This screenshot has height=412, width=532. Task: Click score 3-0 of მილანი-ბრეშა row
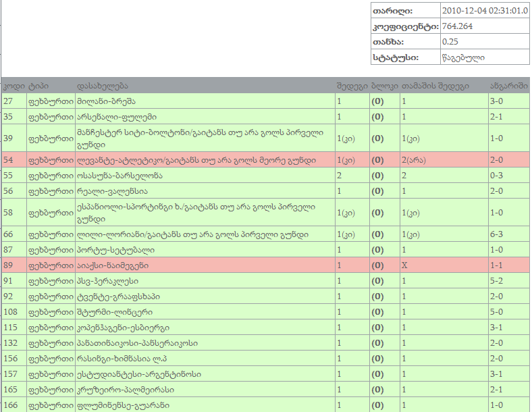pos(496,101)
